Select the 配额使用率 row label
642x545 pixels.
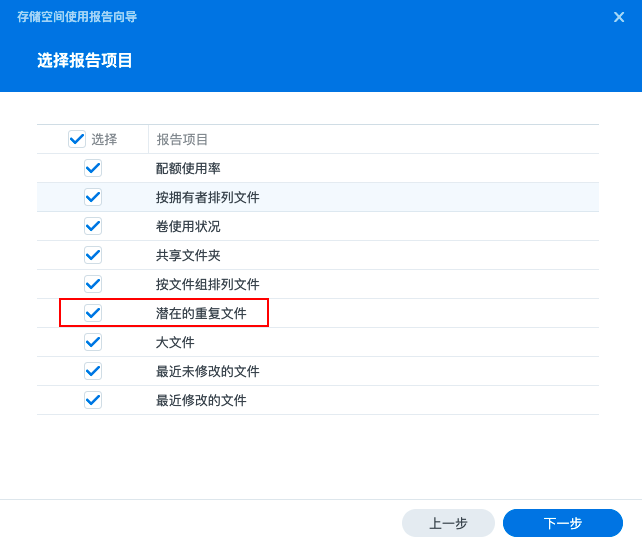pos(188,168)
